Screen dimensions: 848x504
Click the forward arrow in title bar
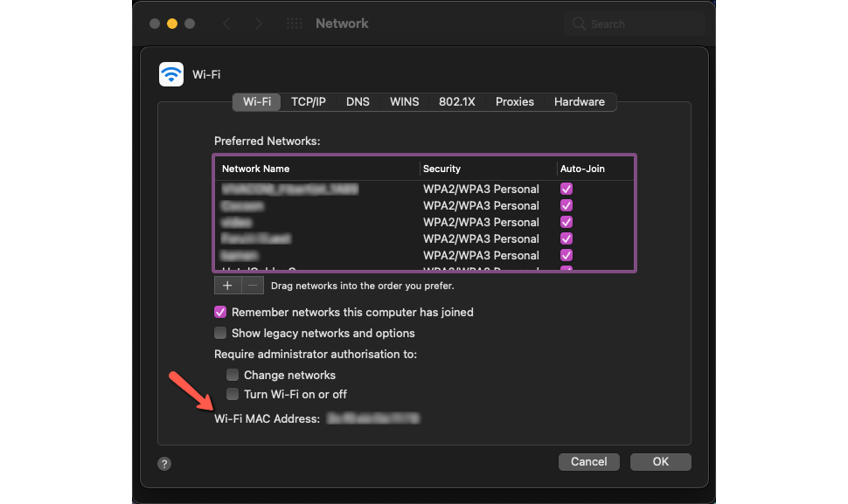(x=258, y=24)
